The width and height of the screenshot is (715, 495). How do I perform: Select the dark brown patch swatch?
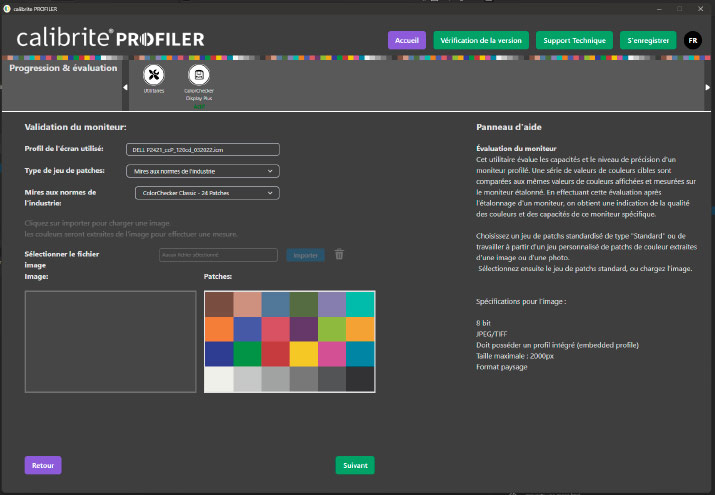pyautogui.click(x=219, y=304)
